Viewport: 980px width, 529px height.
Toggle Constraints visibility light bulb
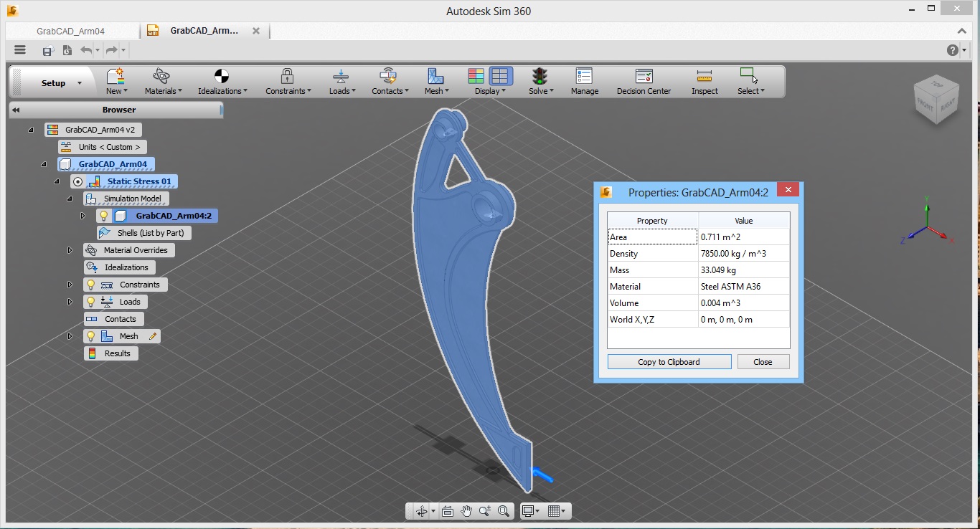(x=91, y=285)
